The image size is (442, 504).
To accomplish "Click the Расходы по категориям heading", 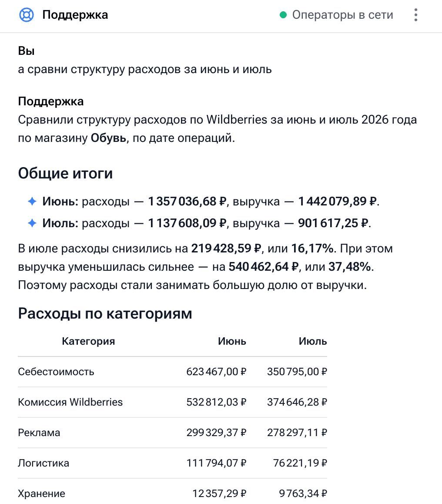I will click(x=105, y=313).
